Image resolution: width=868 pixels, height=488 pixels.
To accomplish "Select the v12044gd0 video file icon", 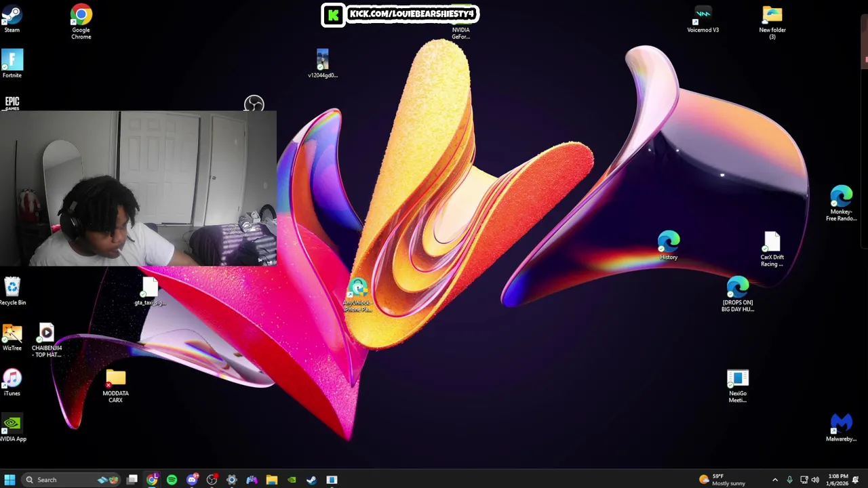I will coord(322,64).
